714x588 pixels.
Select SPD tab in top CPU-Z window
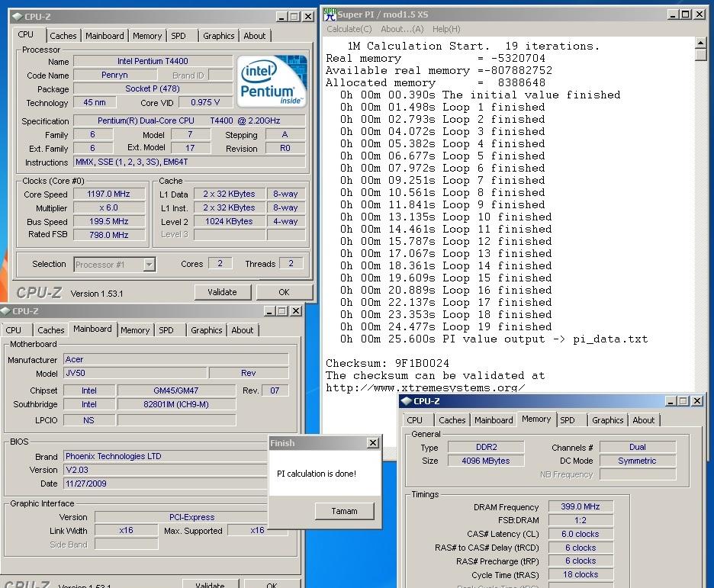tap(178, 36)
